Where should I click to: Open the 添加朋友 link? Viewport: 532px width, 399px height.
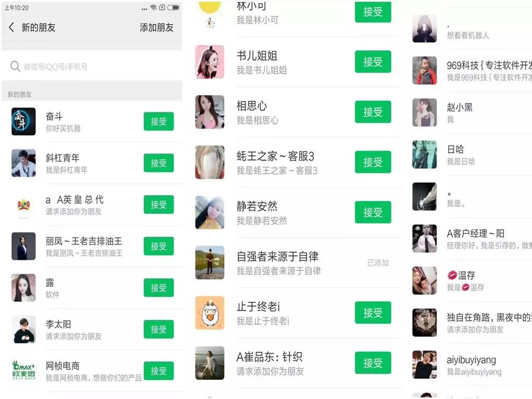coord(156,28)
